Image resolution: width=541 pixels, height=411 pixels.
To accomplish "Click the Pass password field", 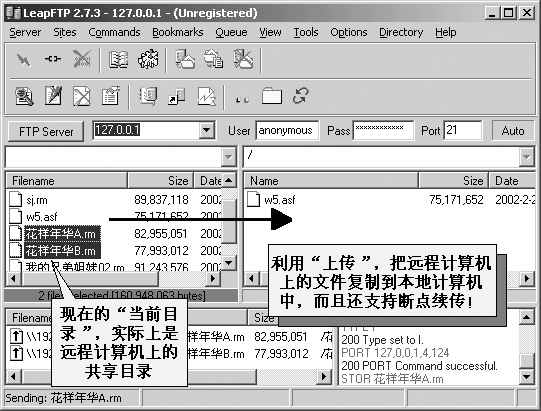I will coord(383,130).
